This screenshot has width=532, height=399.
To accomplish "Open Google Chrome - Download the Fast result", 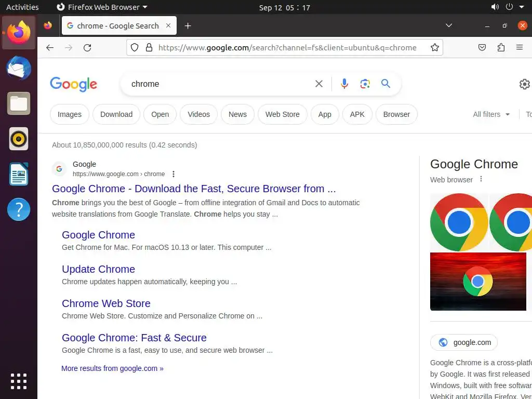I will point(194,189).
